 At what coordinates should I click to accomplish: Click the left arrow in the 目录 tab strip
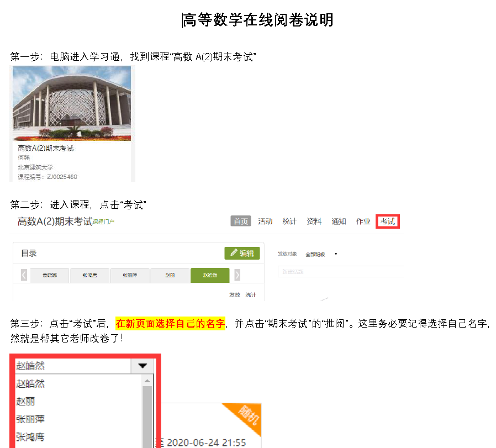24,275
